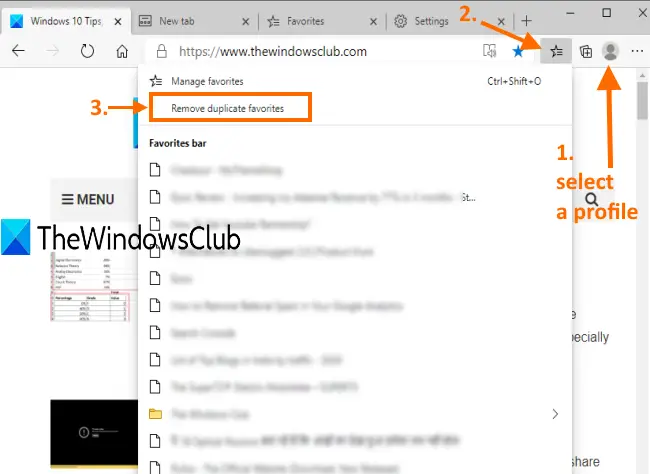Open the black video thumbnail
Screen dimensions: 650x474
pos(94,433)
